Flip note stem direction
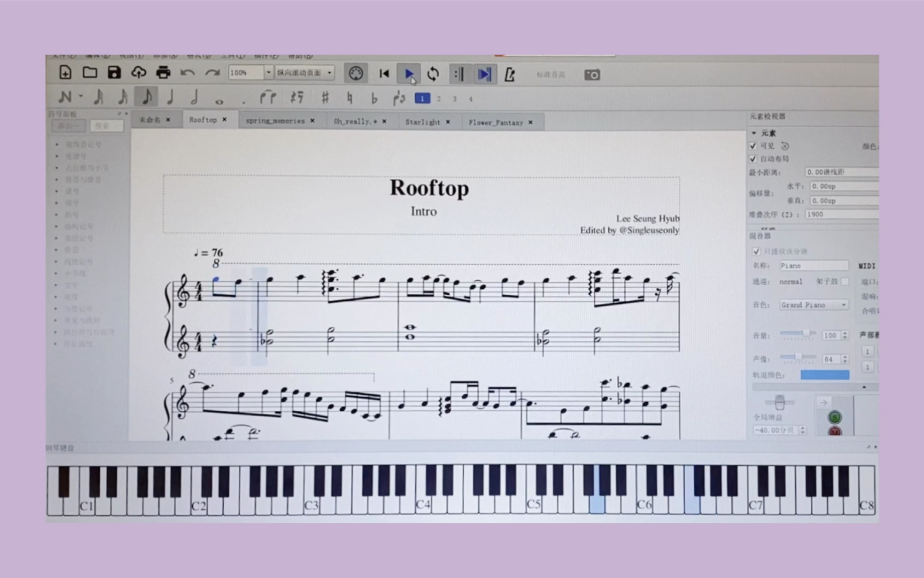 point(399,98)
